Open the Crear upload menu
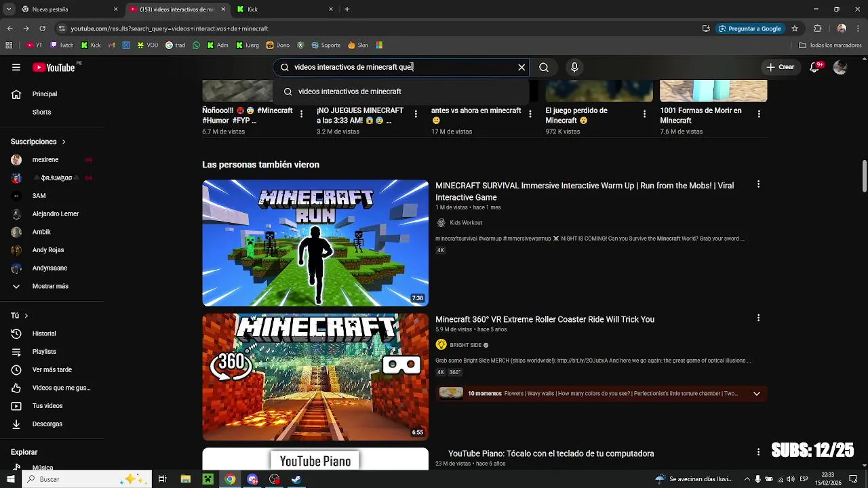 [x=781, y=67]
